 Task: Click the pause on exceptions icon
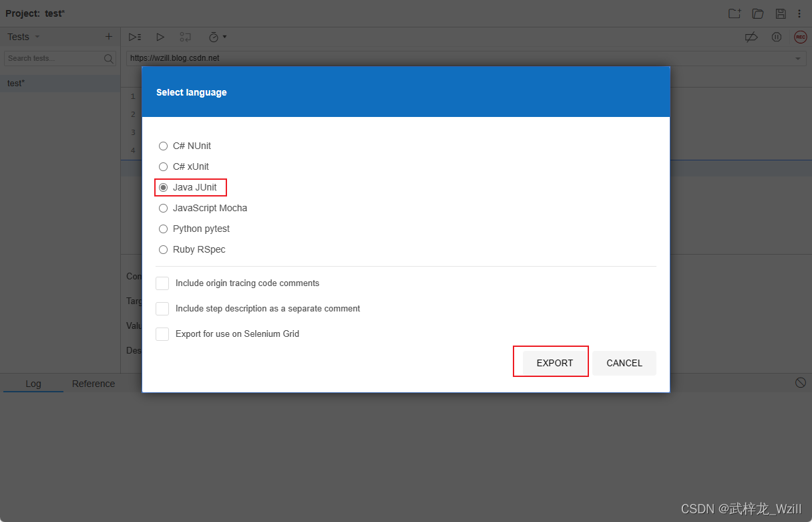776,37
